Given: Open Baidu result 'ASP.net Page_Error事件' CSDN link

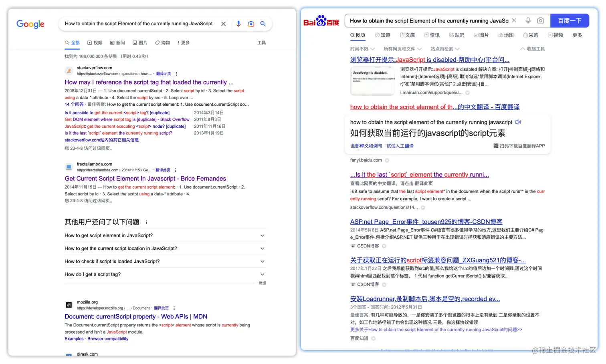Looking at the screenshot, I should 426,222.
